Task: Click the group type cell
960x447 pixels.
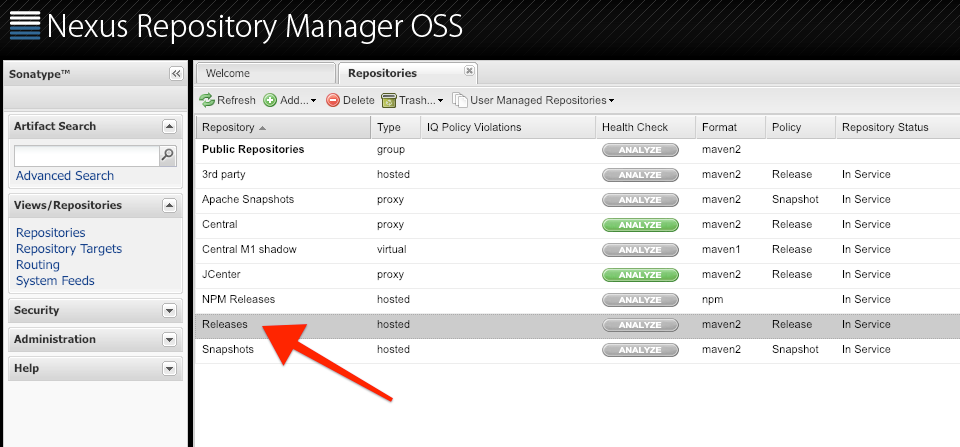Action: [x=391, y=150]
